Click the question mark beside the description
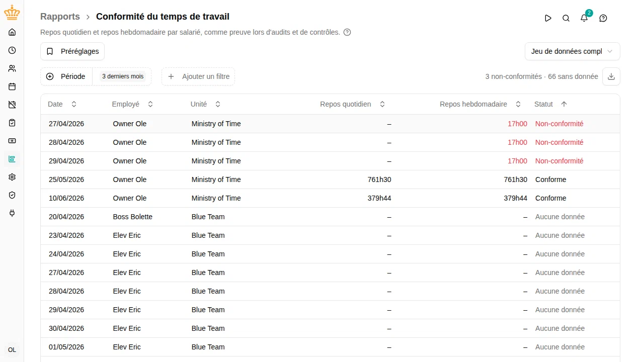This screenshot has height=362, width=644. click(347, 32)
